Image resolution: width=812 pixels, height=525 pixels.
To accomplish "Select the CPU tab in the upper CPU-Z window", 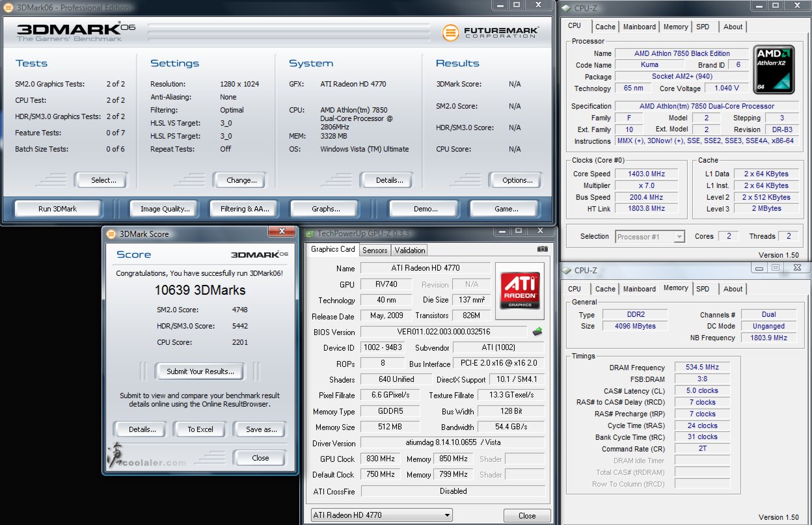I will click(575, 26).
